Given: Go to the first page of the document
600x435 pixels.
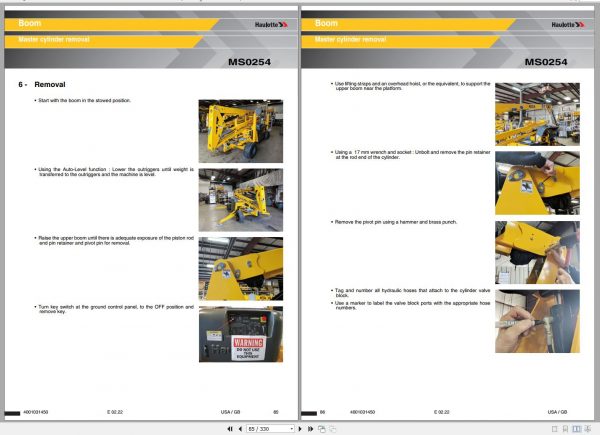Looking at the screenshot, I should tap(230, 429).
